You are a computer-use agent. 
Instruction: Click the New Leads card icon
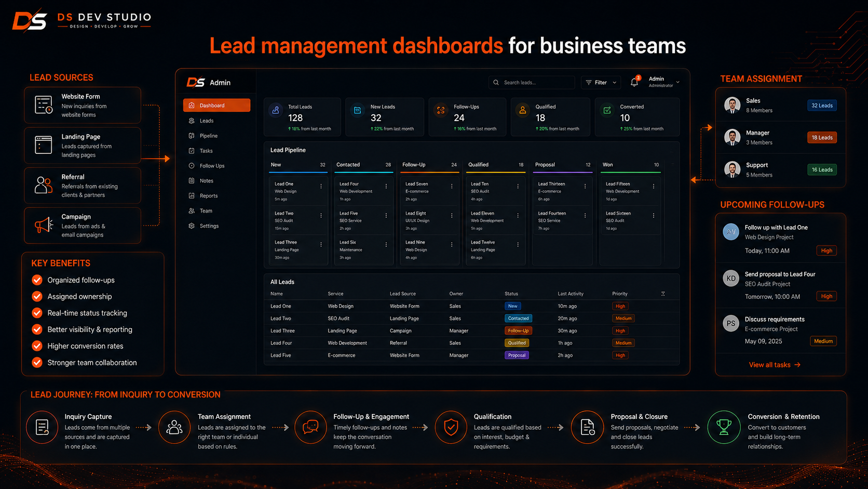[x=357, y=110]
